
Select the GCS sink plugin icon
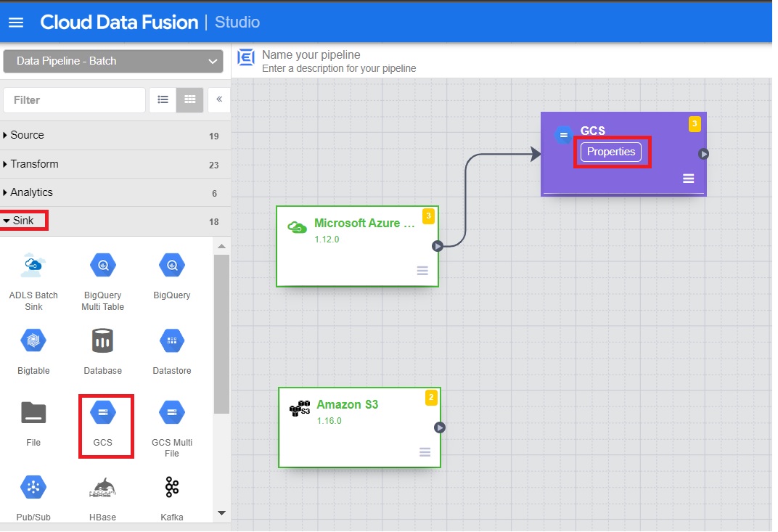coord(102,412)
